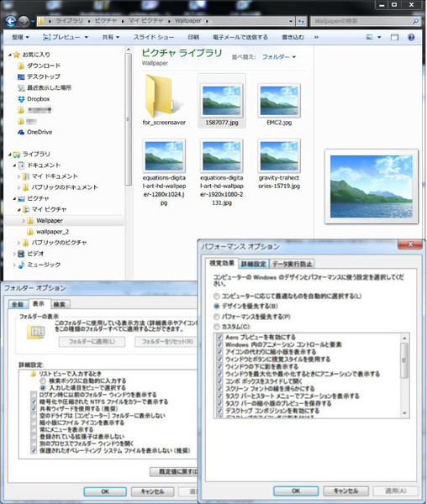
Task: Select the 1587077.jpg thumbnail
Action: click(222, 101)
